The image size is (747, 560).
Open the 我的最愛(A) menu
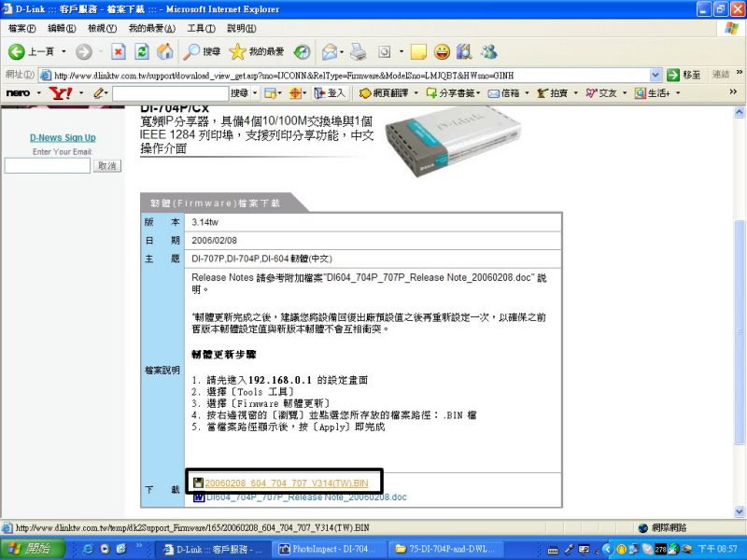pyautogui.click(x=152, y=28)
